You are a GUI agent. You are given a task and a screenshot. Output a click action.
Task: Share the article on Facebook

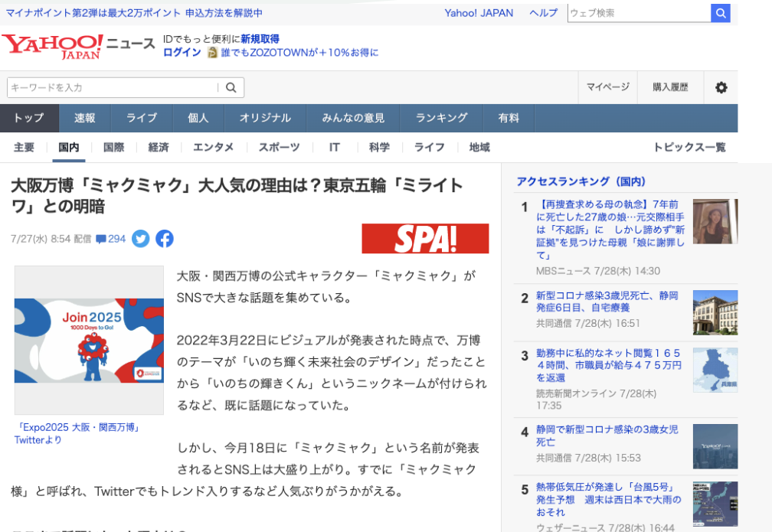[x=165, y=239]
